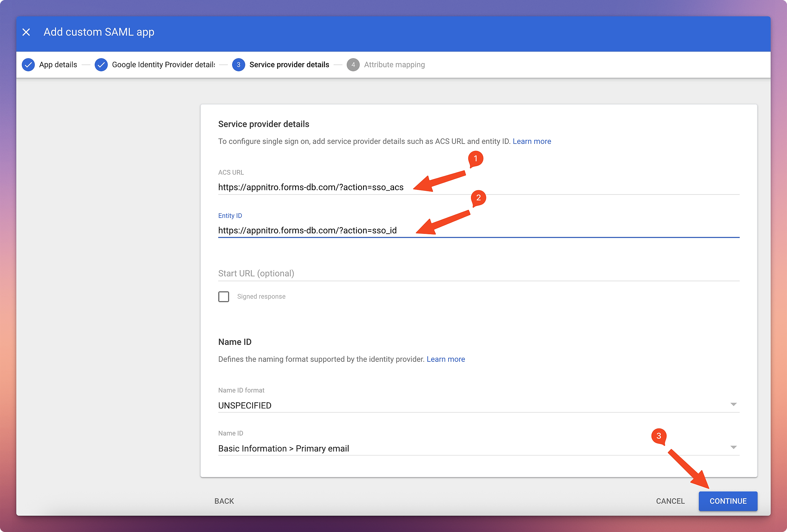The height and width of the screenshot is (532, 787).
Task: Open Learn more link under Name ID
Action: [x=446, y=359]
